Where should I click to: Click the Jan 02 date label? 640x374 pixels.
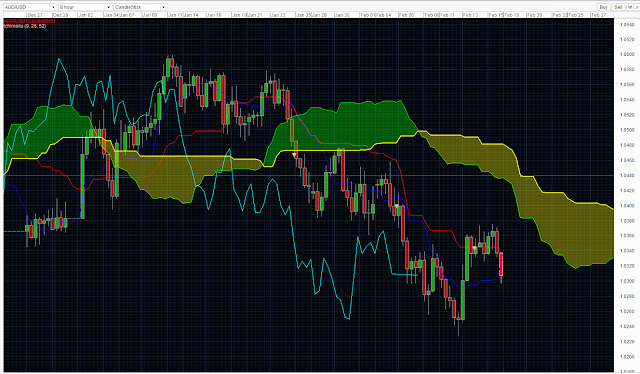[x=86, y=15]
